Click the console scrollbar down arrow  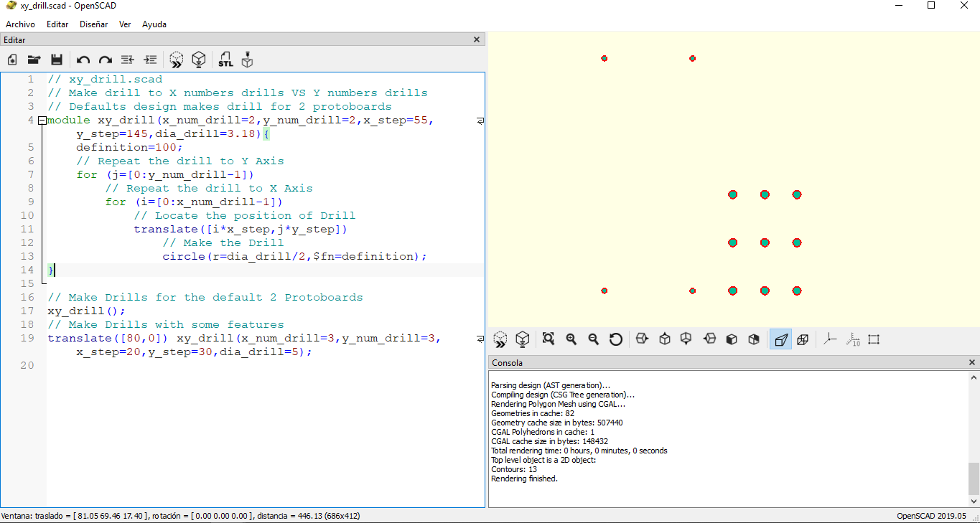tap(974, 500)
